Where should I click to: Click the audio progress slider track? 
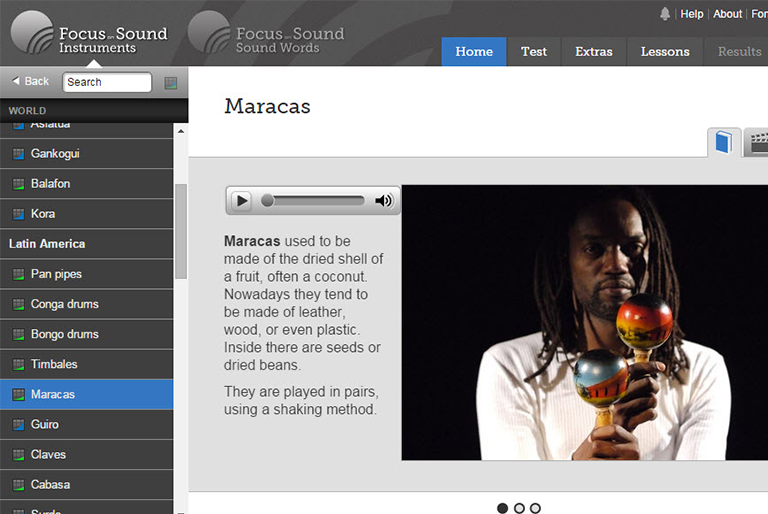[x=315, y=201]
